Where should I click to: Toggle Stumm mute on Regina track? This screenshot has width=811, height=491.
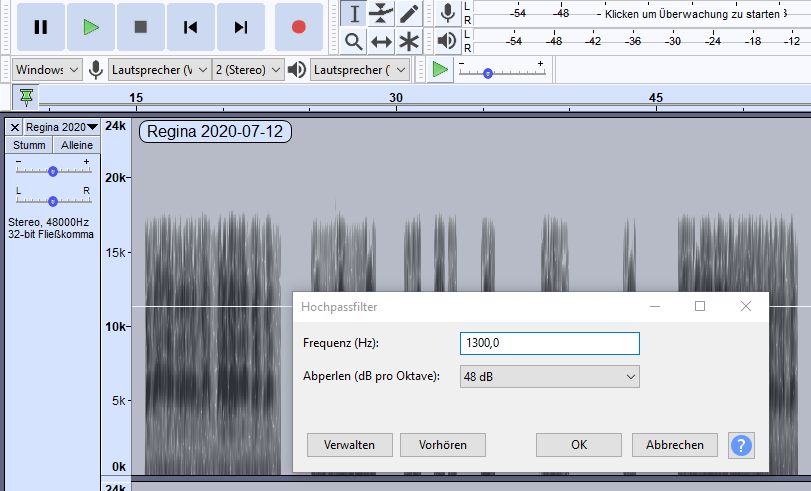tap(29, 145)
